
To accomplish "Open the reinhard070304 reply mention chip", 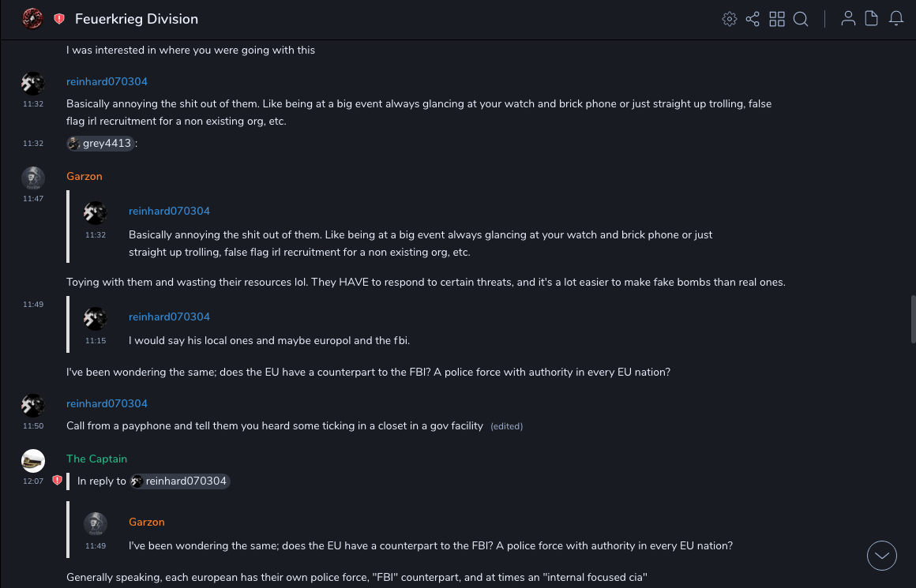I will [x=180, y=481].
